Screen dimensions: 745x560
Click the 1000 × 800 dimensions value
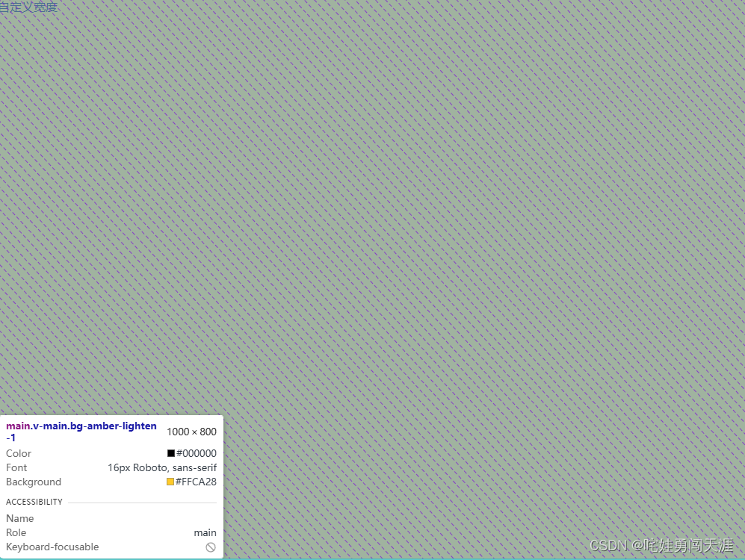click(x=191, y=432)
